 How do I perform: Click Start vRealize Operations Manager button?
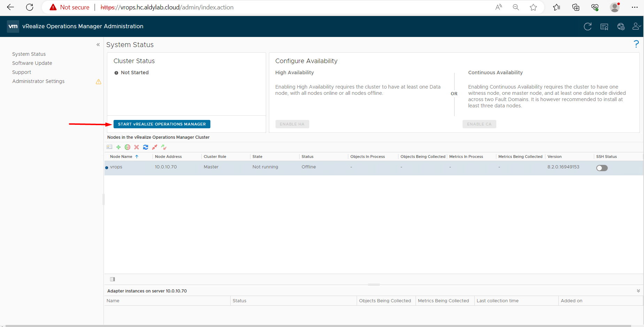[162, 124]
